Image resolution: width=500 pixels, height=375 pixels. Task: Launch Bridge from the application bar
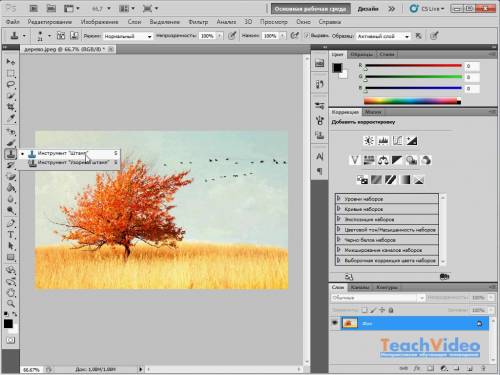tap(33, 9)
